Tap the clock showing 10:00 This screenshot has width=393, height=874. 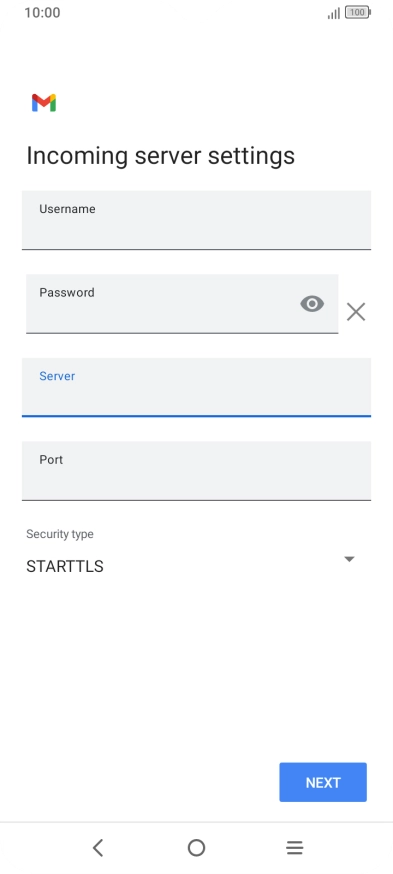click(42, 12)
